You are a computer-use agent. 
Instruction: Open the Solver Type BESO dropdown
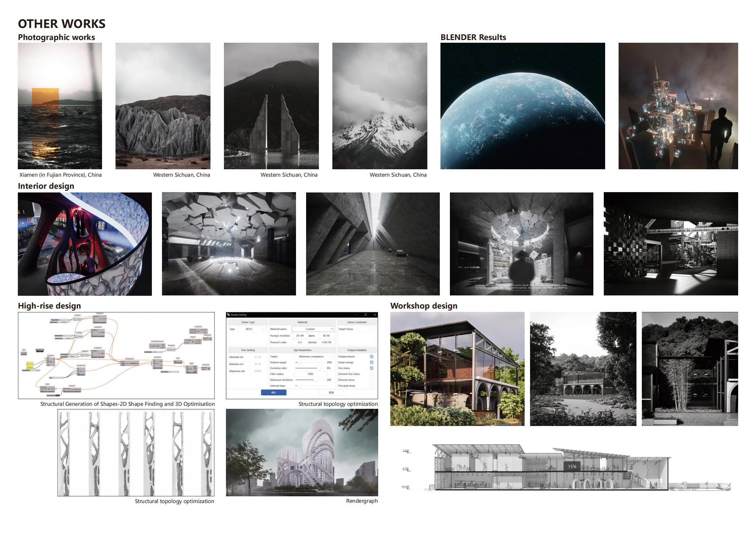[x=252, y=329]
